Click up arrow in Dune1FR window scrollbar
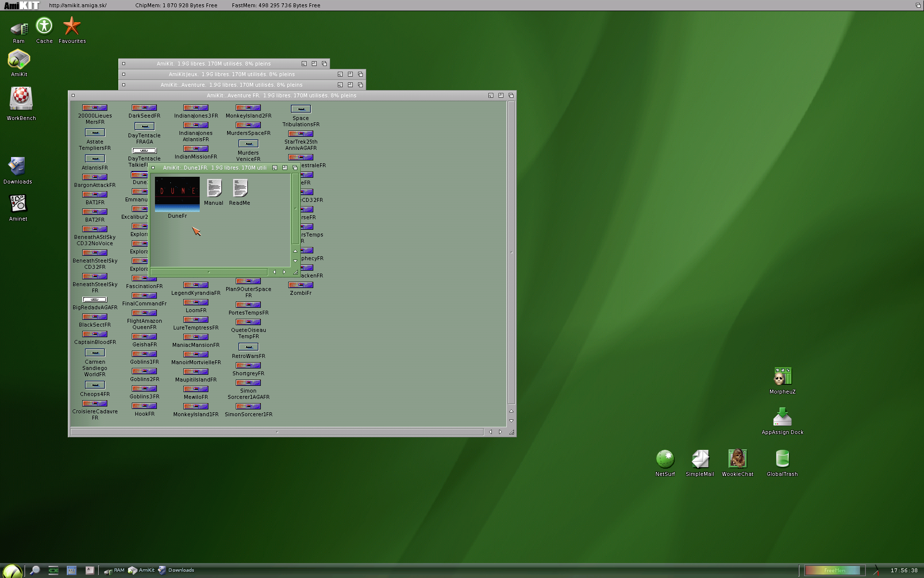 pyautogui.click(x=295, y=251)
